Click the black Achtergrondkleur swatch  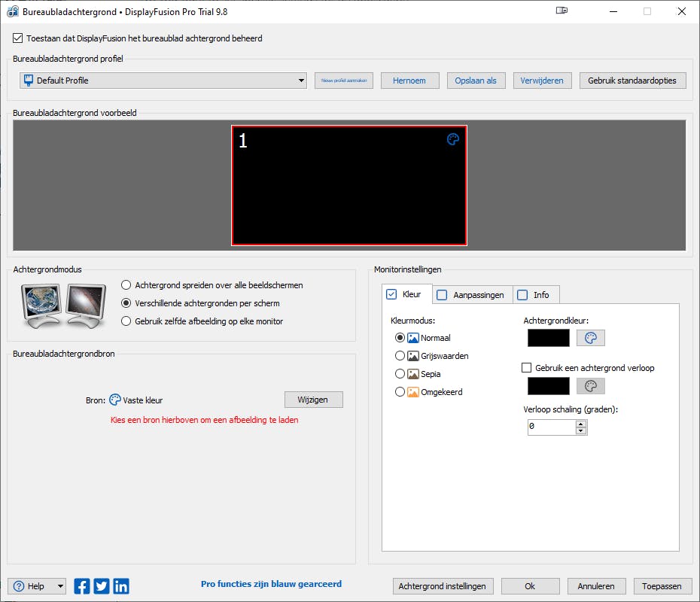pos(549,338)
